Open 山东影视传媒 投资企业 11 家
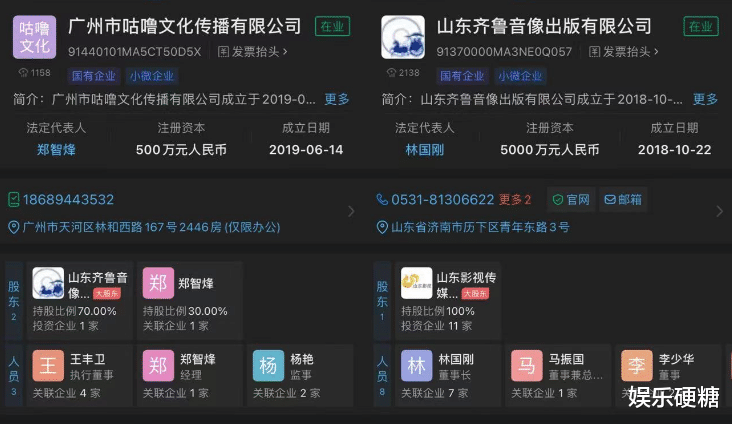 point(436,326)
